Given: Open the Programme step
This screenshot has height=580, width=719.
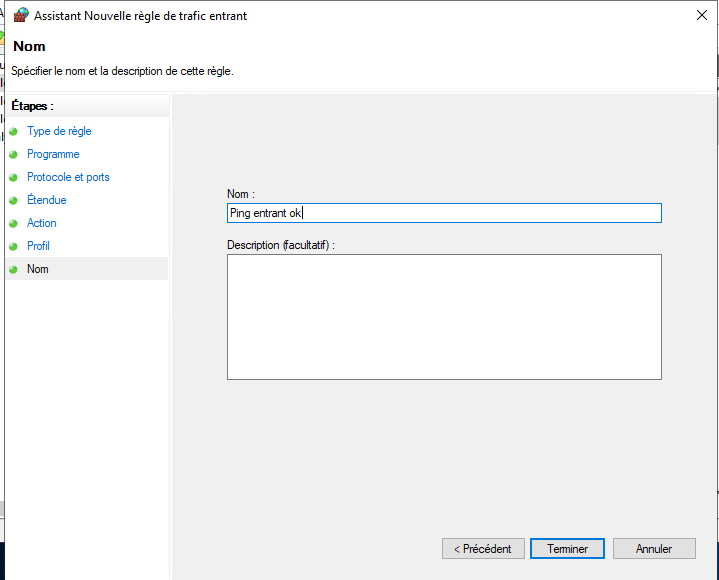Looking at the screenshot, I should 53,154.
